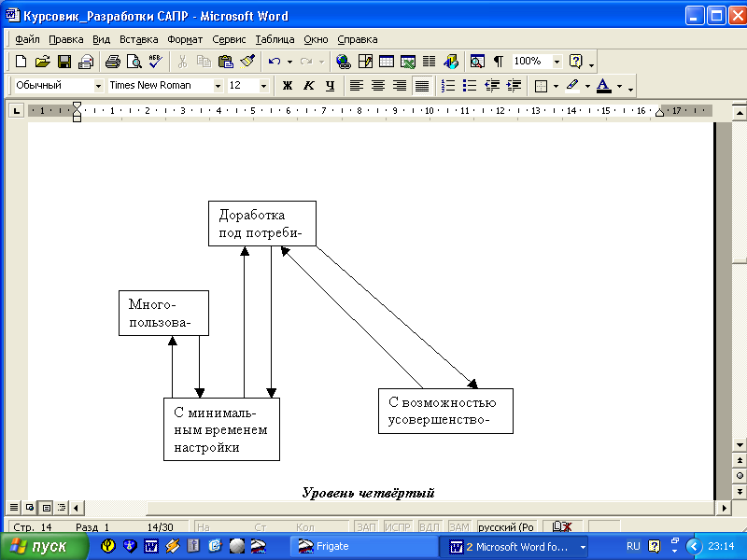
Task: Print the document with the printer icon
Action: tap(113, 62)
